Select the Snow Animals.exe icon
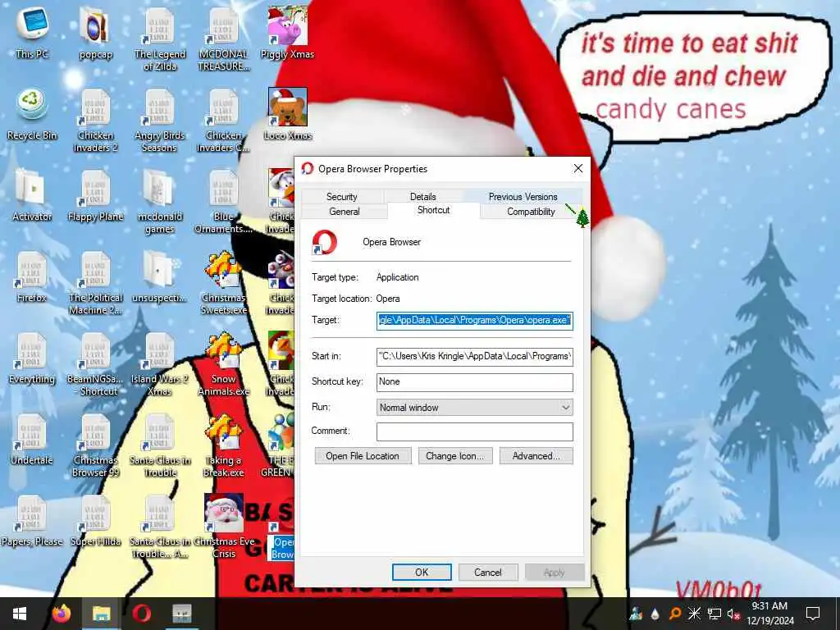Screen dimensions: 840x630 [x=224, y=364]
